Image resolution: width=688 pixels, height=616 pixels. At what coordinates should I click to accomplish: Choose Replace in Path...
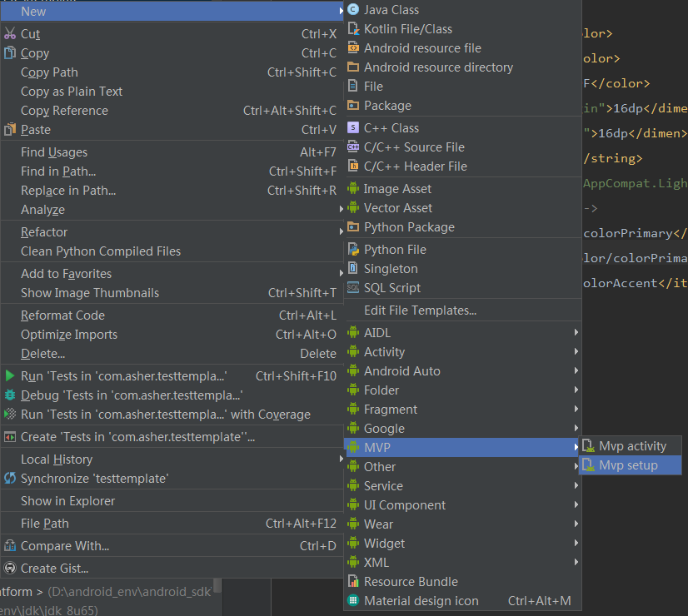[x=172, y=191]
